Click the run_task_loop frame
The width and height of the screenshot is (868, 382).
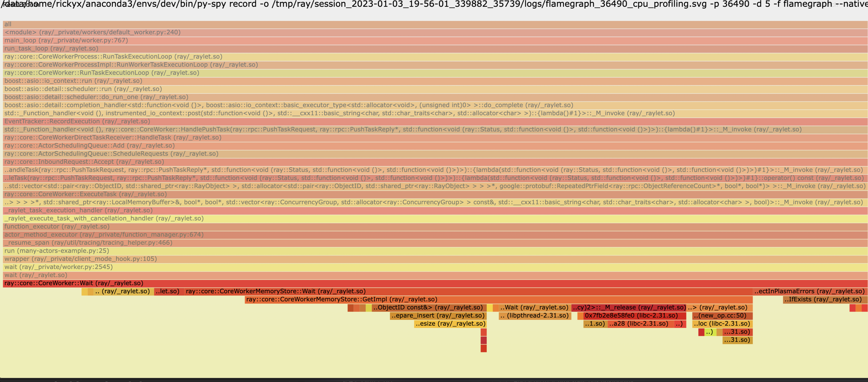434,49
